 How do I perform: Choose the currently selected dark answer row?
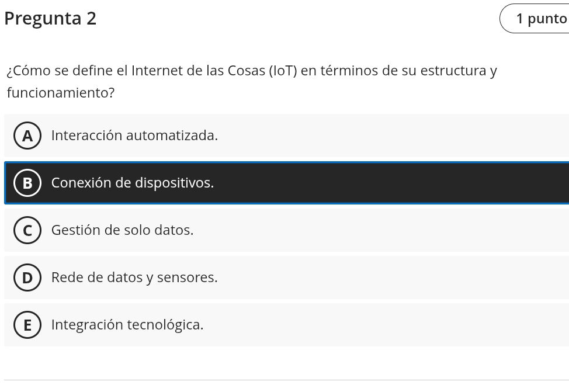click(284, 183)
